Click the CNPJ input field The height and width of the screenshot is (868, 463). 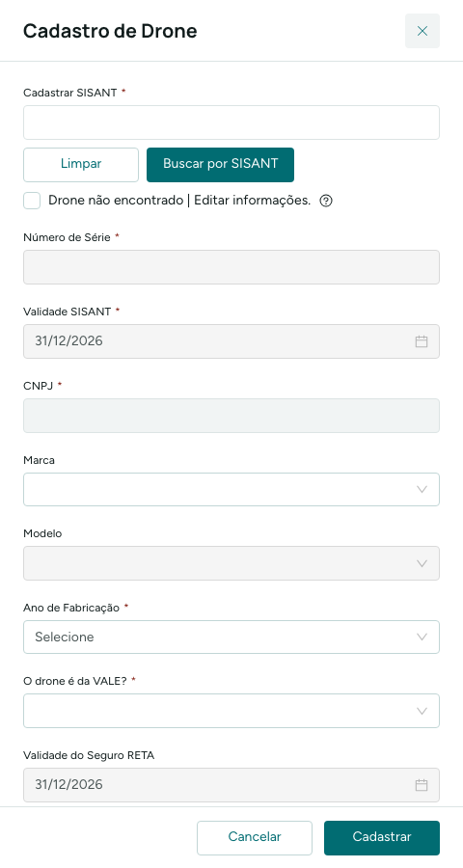point(231,416)
